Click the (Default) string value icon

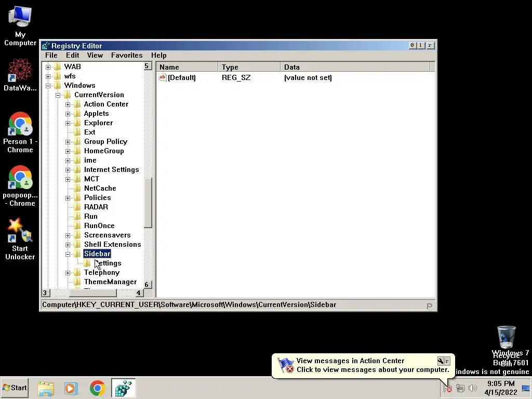pyautogui.click(x=163, y=78)
